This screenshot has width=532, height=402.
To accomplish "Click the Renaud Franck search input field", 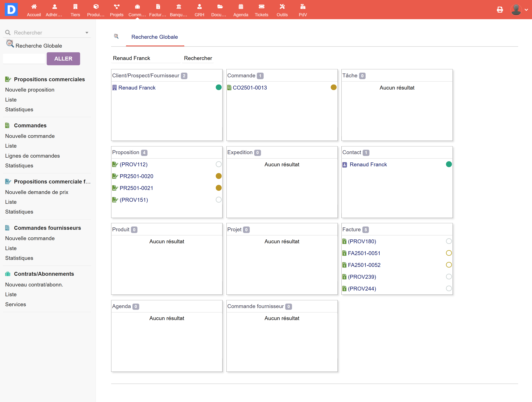I will click(x=146, y=58).
